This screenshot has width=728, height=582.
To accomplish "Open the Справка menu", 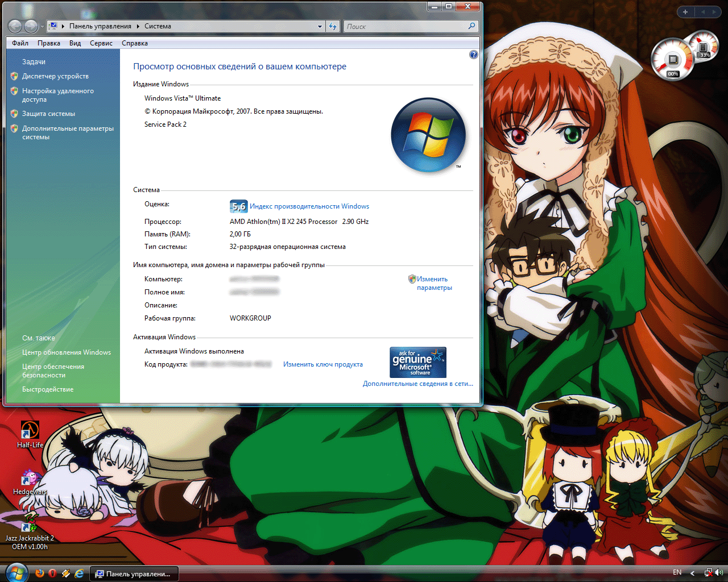I will [x=135, y=43].
